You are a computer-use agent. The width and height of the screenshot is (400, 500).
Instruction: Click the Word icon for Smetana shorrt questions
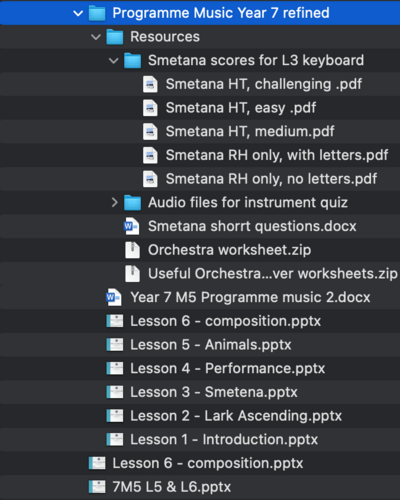[131, 226]
